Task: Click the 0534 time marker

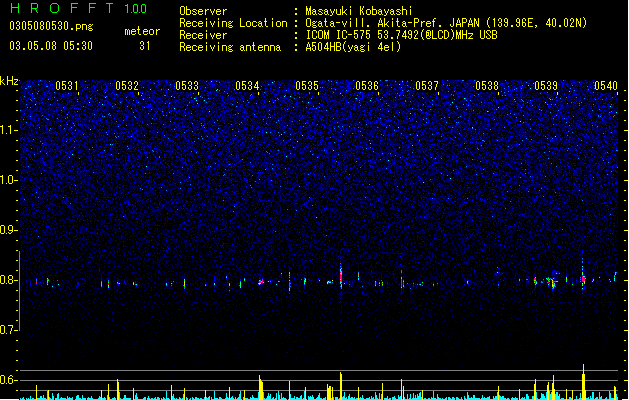Action: 247,86
